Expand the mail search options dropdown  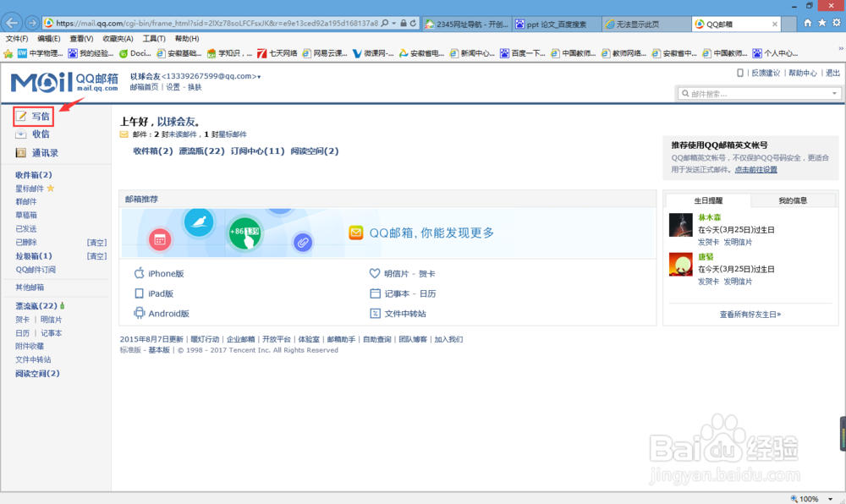point(834,93)
